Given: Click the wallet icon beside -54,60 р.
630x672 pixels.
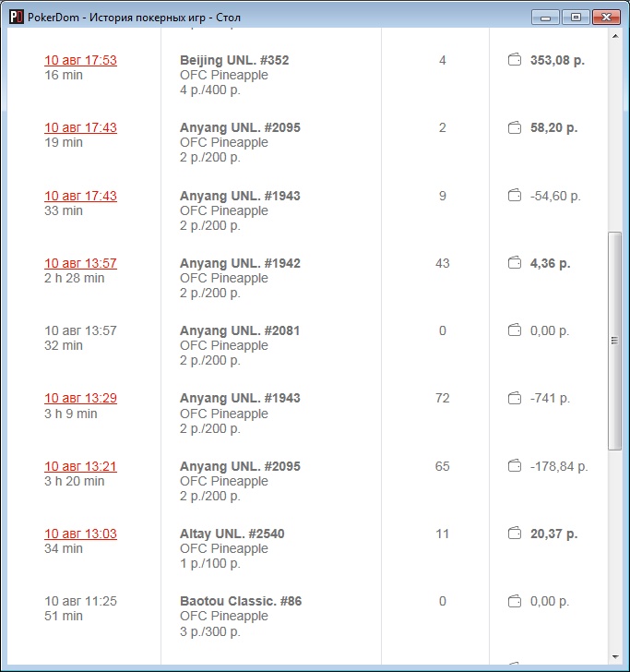Looking at the screenshot, I should coord(515,196).
